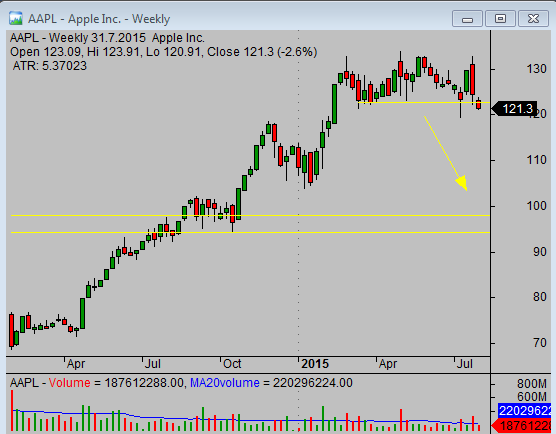
Task: Click the 130 price axis label
Action: [536, 69]
